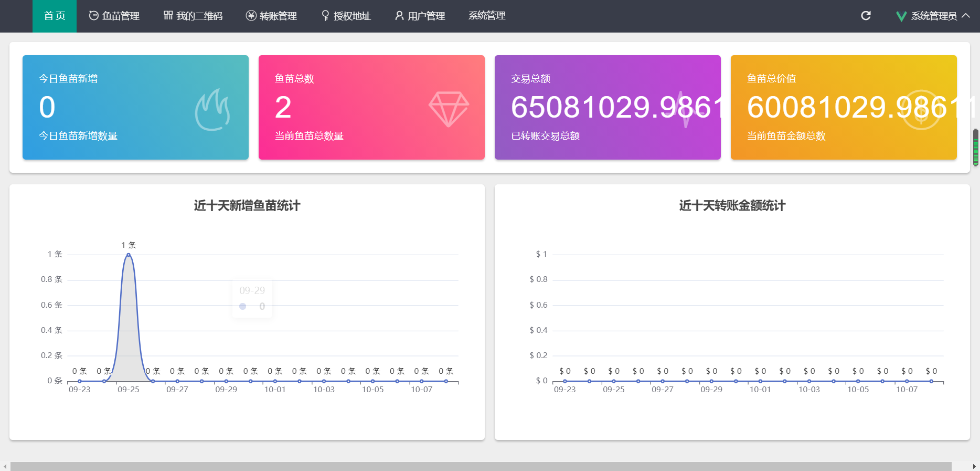Click the horizontal scrollbar at bottom
The image size is (980, 471).
coord(481,466)
